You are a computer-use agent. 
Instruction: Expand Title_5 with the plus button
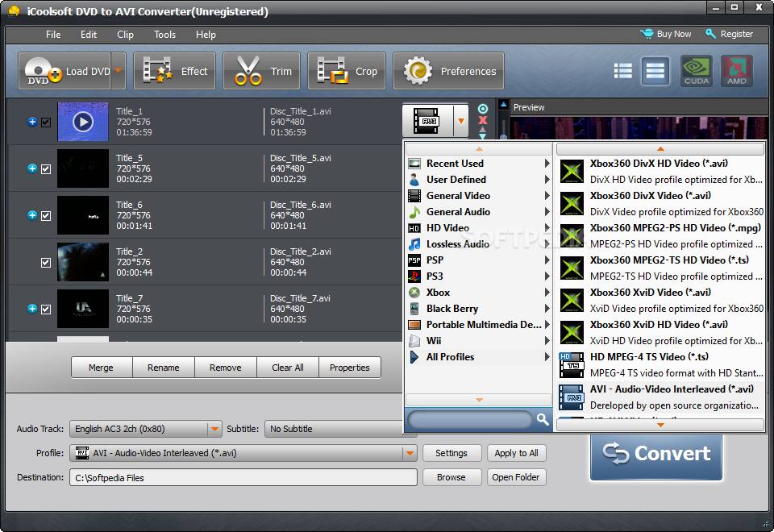pos(32,168)
